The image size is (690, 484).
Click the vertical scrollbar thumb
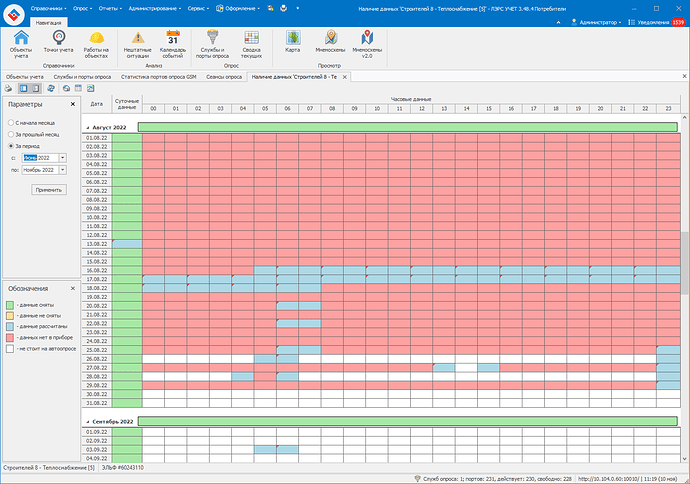click(x=684, y=263)
